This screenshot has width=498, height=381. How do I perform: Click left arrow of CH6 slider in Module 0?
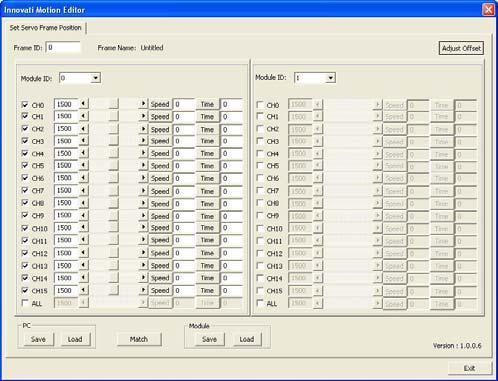[x=83, y=178]
